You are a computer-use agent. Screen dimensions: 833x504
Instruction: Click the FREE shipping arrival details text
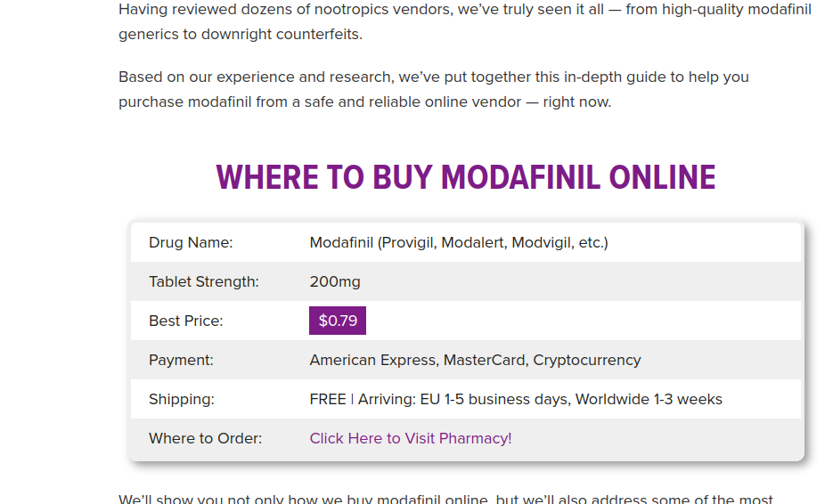[x=516, y=400]
